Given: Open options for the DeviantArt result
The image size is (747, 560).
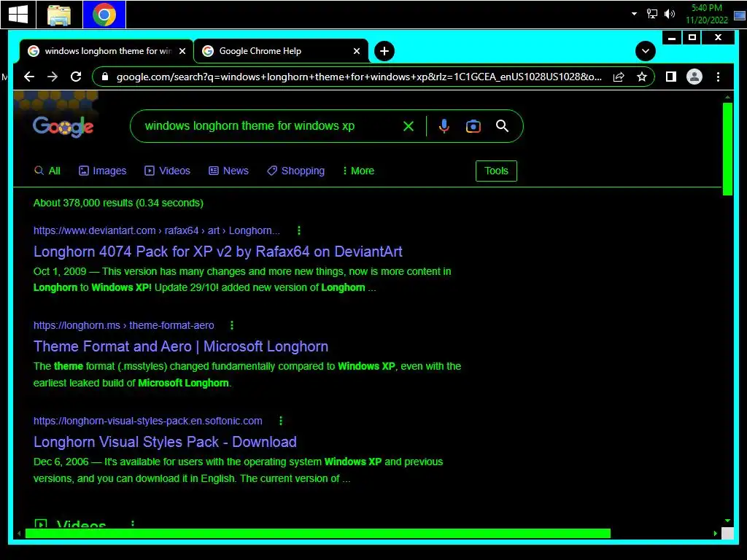Looking at the screenshot, I should point(298,231).
